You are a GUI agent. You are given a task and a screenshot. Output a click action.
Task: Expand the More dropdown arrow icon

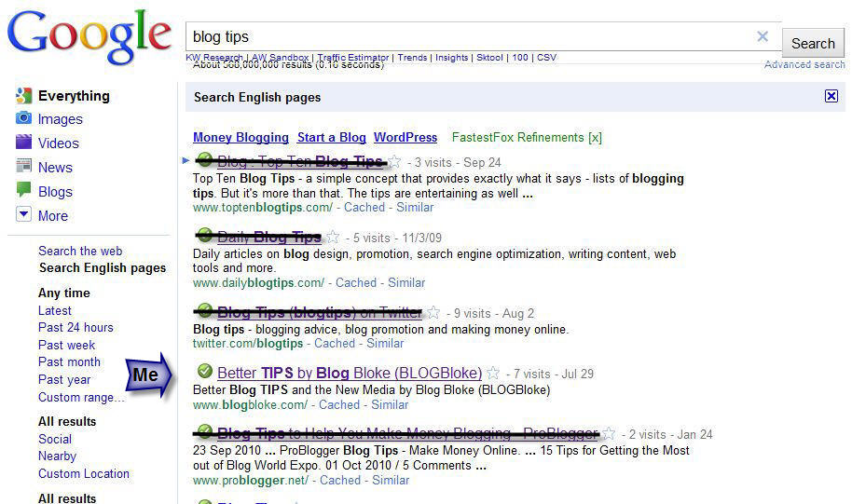point(23,214)
